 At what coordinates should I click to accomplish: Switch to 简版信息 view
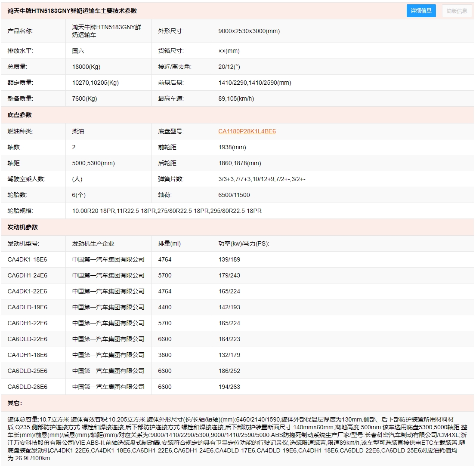(457, 11)
